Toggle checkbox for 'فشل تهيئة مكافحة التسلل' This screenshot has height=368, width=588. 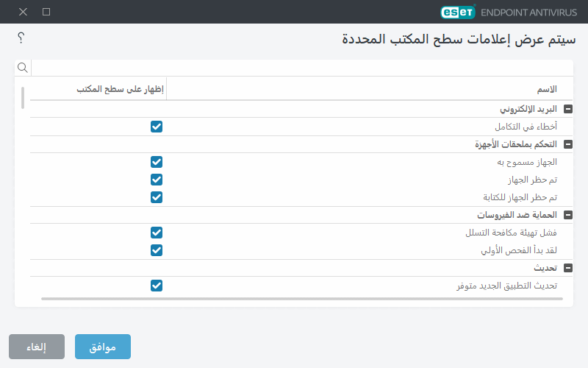157,233
